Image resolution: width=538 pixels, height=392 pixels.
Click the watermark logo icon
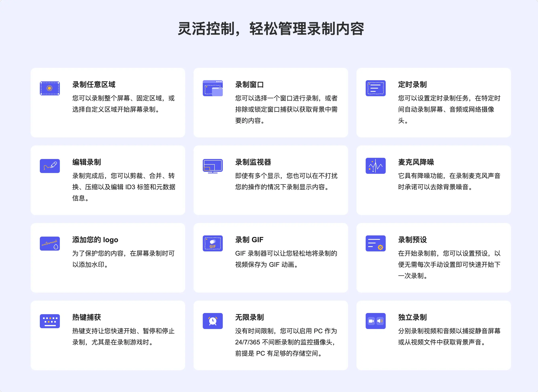click(50, 243)
